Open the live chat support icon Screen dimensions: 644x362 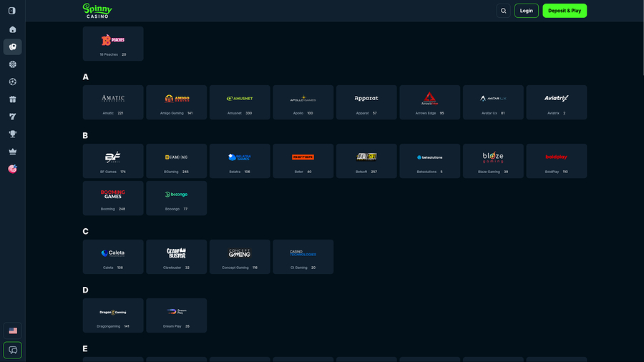tap(13, 350)
